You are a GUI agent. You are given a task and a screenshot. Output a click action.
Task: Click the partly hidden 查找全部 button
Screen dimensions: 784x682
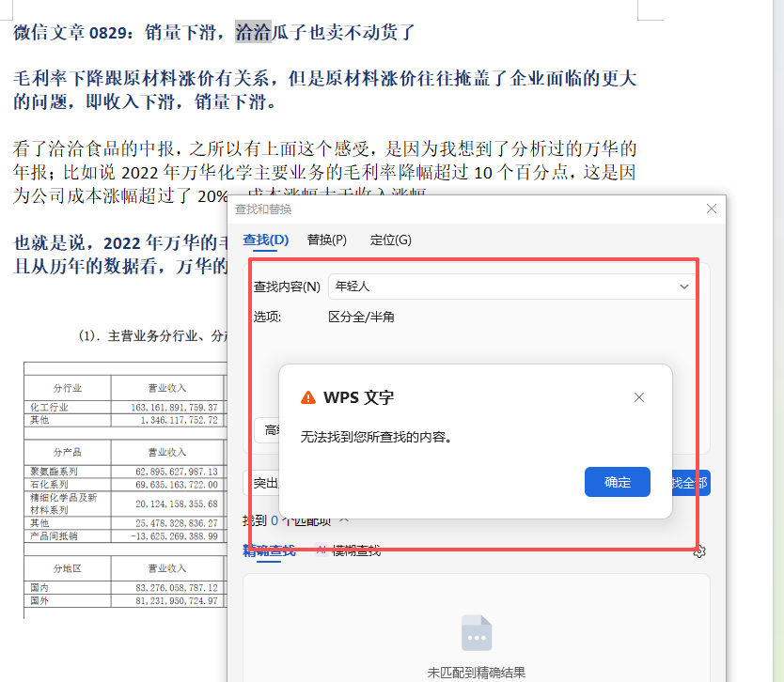click(691, 483)
